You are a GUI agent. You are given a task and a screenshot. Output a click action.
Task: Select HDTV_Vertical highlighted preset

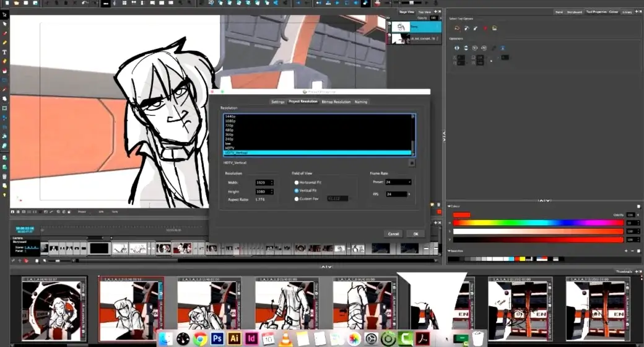tap(317, 152)
